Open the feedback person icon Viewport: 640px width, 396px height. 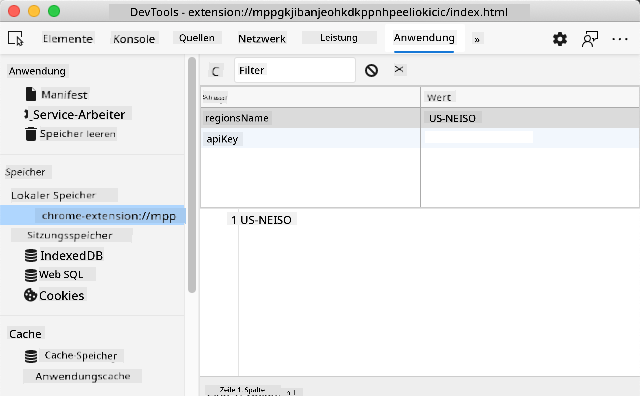tap(589, 39)
